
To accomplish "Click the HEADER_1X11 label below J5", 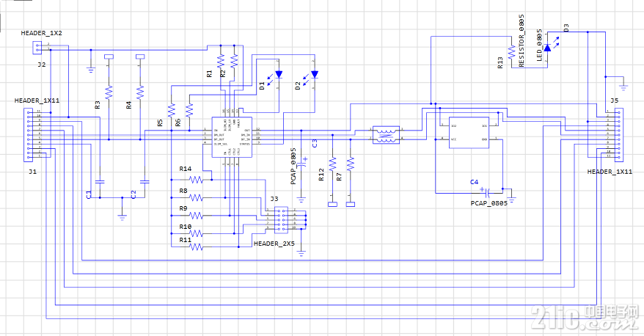I will click(610, 172).
